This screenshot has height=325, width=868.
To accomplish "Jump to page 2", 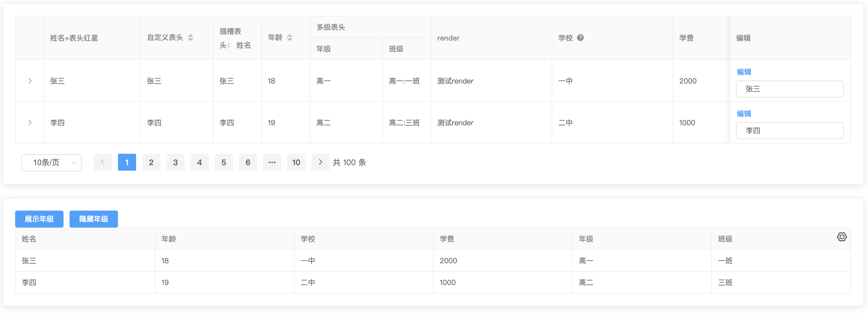I will (151, 162).
